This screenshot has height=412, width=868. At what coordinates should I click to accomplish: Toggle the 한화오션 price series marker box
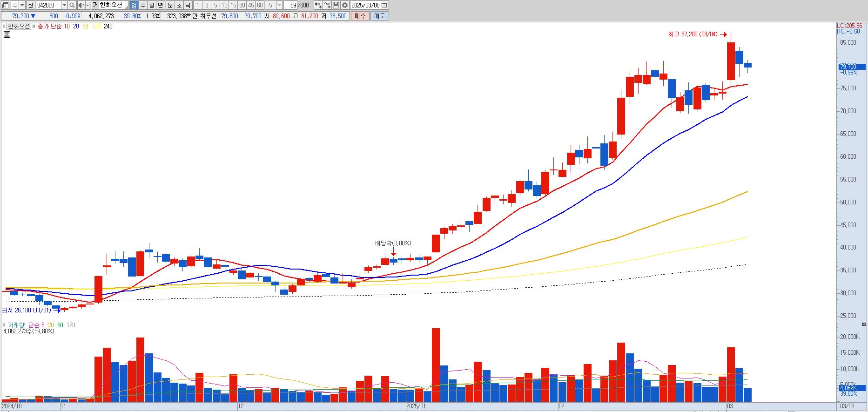click(4, 26)
